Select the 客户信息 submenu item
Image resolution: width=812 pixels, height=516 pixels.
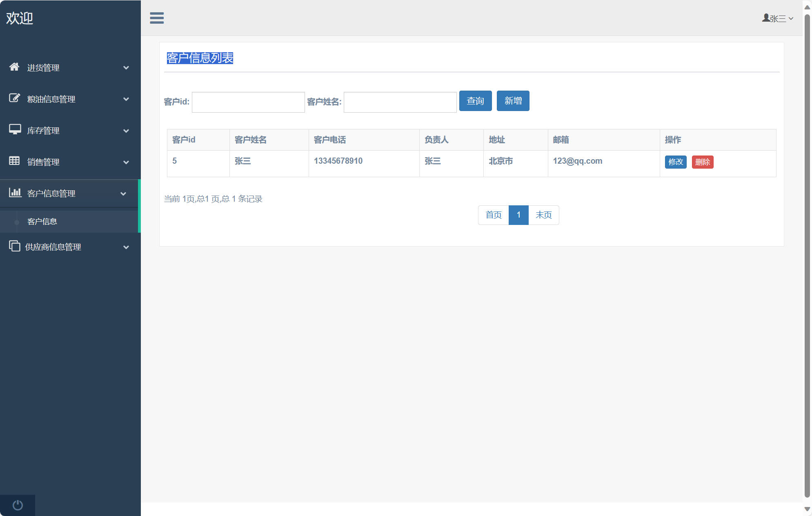pos(42,222)
